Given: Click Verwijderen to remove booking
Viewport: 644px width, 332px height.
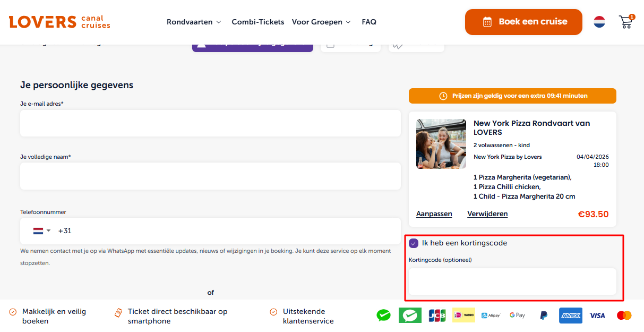Looking at the screenshot, I should 487,214.
